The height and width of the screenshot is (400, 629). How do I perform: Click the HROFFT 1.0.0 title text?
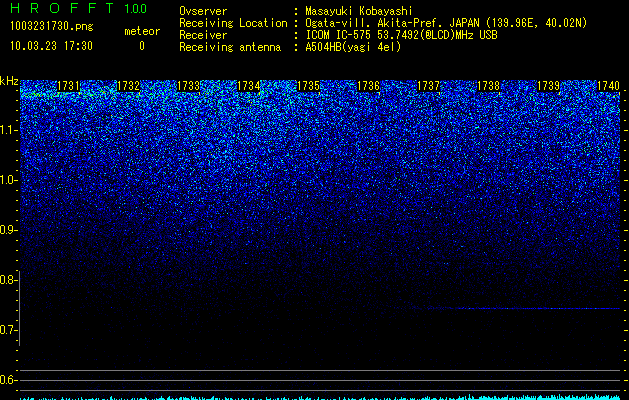pyautogui.click(x=79, y=8)
